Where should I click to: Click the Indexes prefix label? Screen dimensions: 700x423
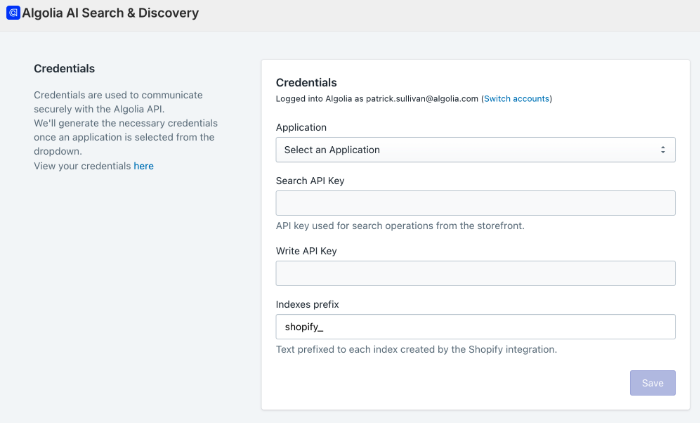[307, 304]
